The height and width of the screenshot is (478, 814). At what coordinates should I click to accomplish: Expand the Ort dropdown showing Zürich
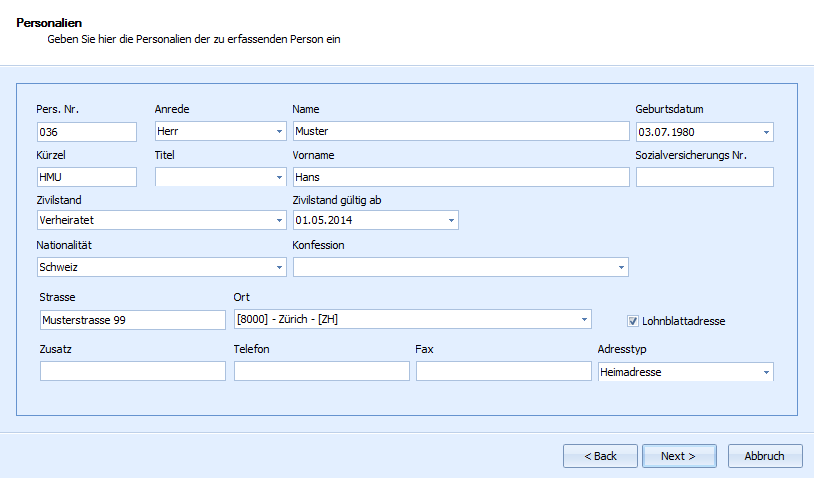(x=584, y=319)
